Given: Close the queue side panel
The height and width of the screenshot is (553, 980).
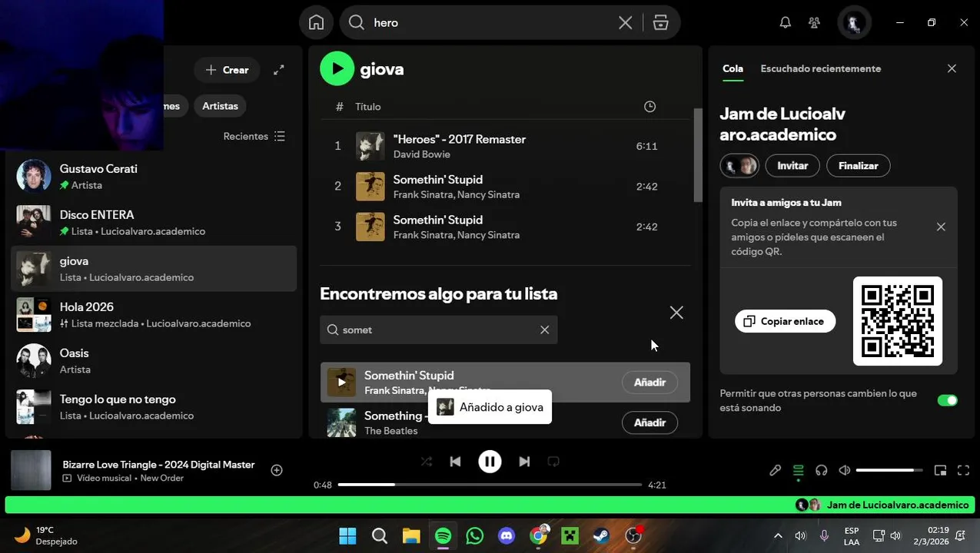Looking at the screenshot, I should [952, 68].
